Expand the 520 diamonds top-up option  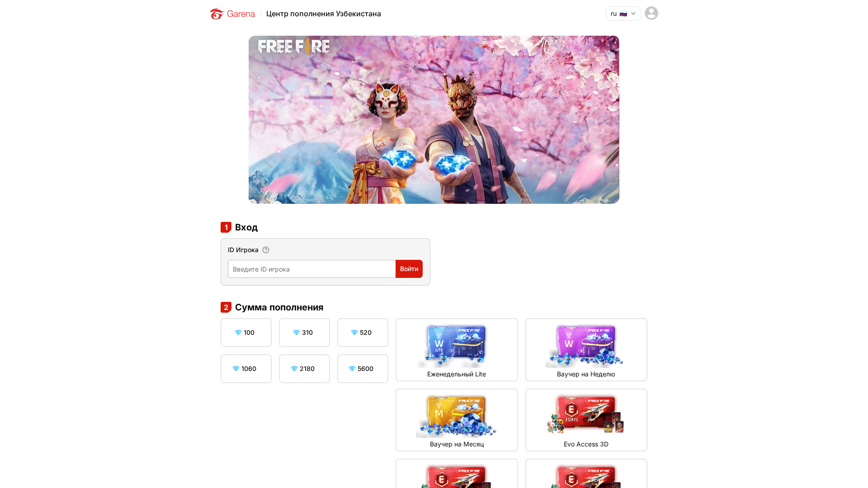[x=363, y=332]
